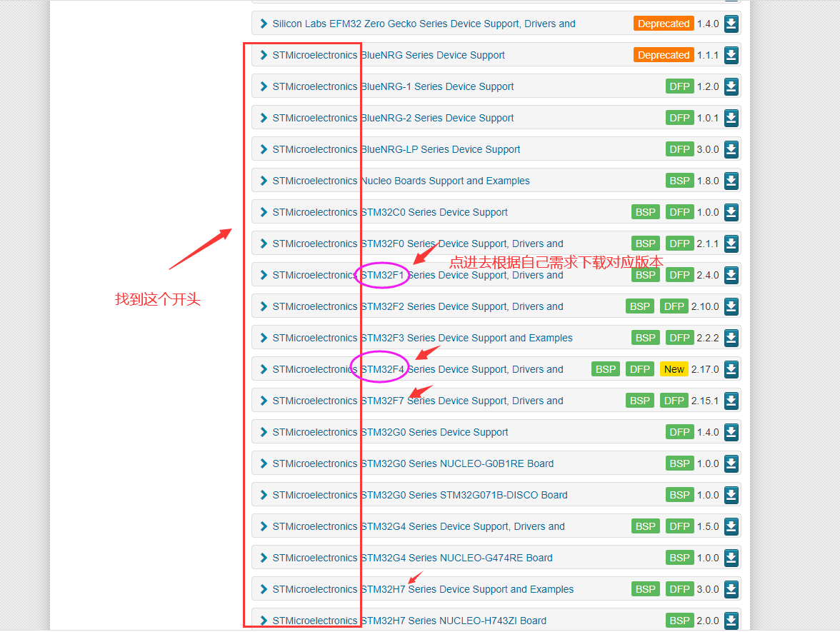
Task: Open STM32F3 Series Device Support and Examples
Action: pyautogui.click(x=422, y=338)
